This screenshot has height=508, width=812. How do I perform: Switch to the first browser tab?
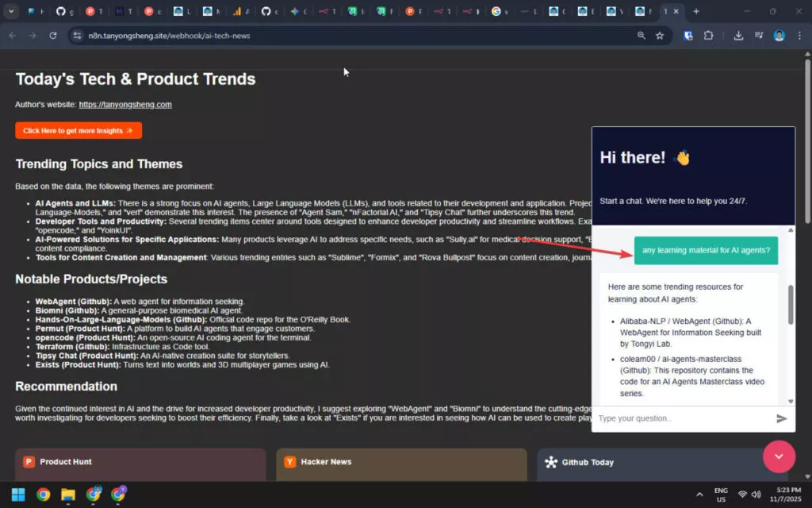tap(35, 12)
